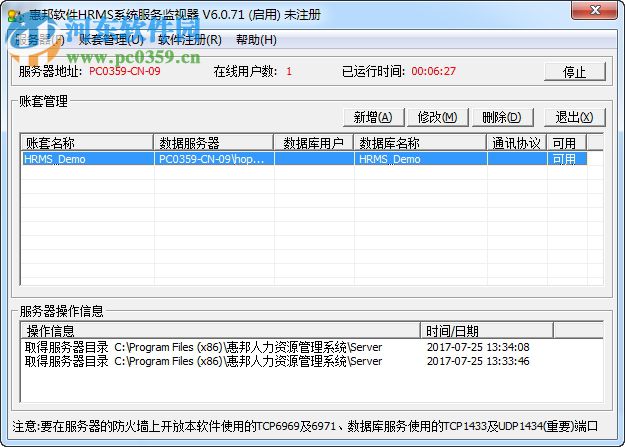This screenshot has height=447, width=625.
Task: Click the 操作信息 column header
Action: [x=220, y=330]
